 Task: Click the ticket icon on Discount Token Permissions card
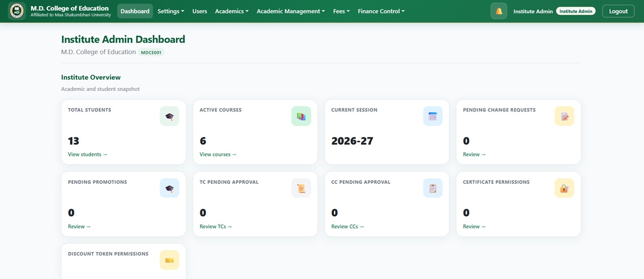(169, 260)
